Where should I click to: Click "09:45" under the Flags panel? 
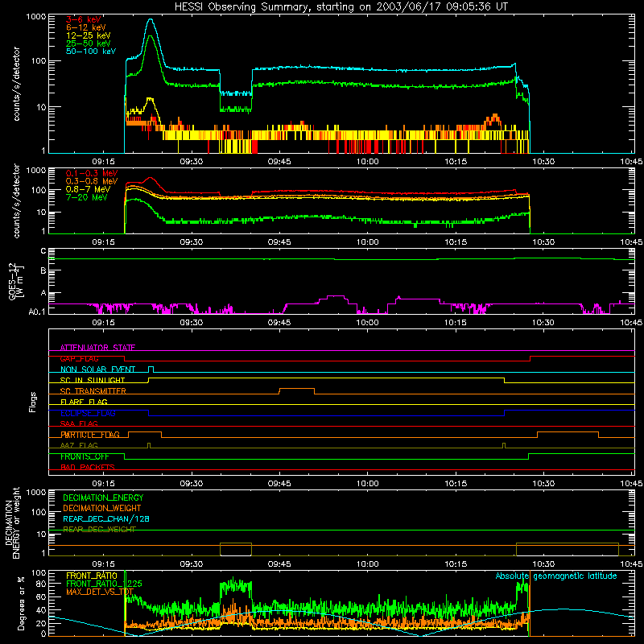click(x=279, y=484)
